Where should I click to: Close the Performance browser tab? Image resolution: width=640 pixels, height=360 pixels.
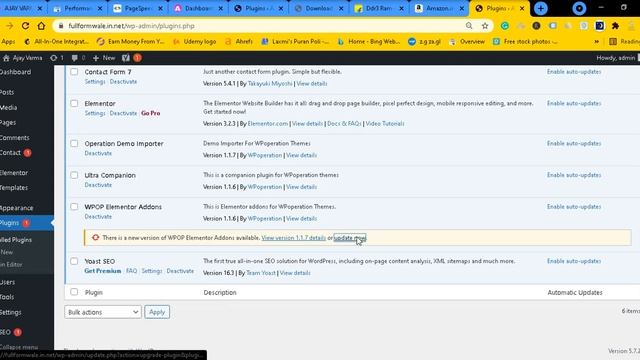(100, 8)
